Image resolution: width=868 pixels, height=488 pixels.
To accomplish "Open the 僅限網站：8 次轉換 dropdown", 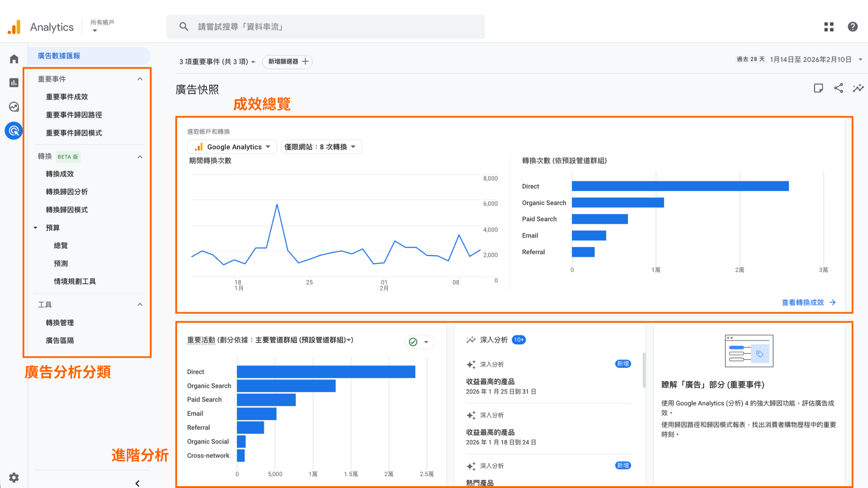I will pyautogui.click(x=321, y=146).
